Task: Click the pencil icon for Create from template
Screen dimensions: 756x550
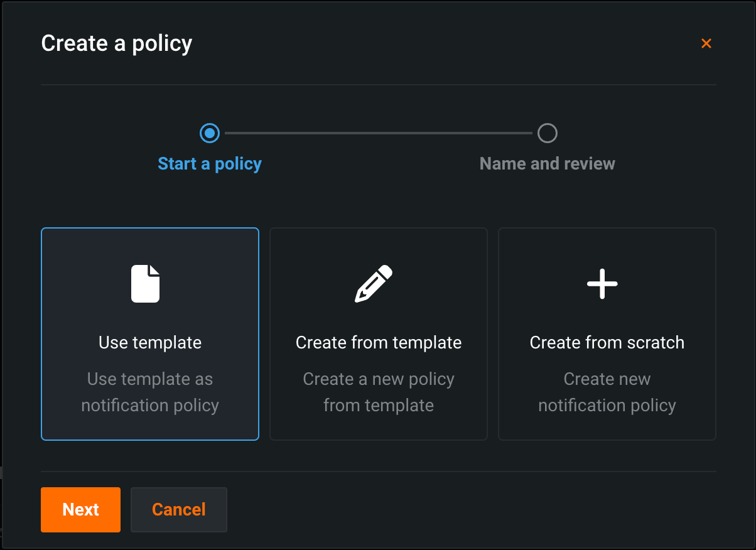Action: click(x=374, y=284)
